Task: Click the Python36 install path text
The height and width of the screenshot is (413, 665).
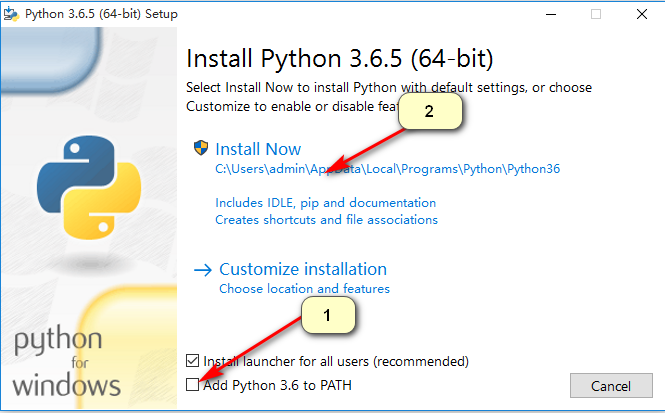Action: (x=388, y=169)
